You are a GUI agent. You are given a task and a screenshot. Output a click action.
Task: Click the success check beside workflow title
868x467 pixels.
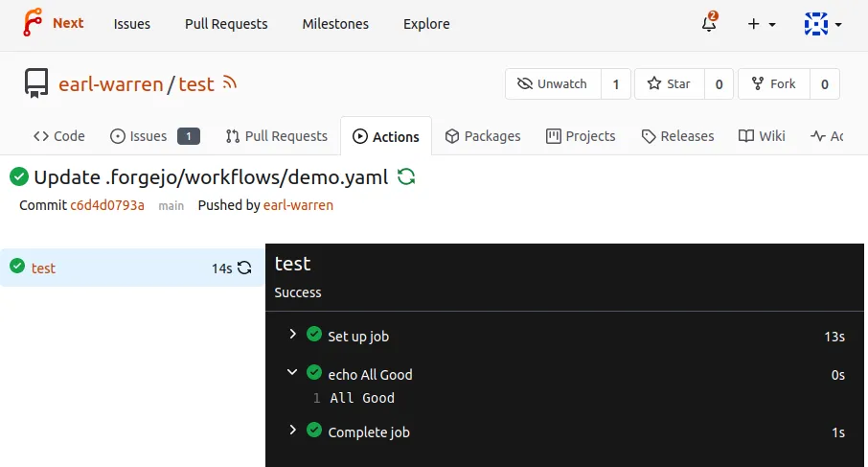(18, 176)
